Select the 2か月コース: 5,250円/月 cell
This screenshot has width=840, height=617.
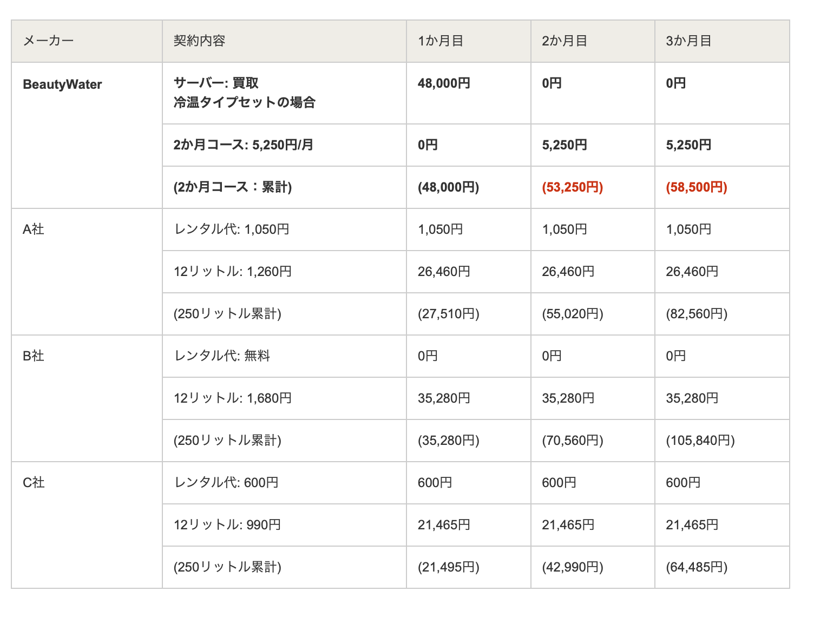pyautogui.click(x=244, y=145)
